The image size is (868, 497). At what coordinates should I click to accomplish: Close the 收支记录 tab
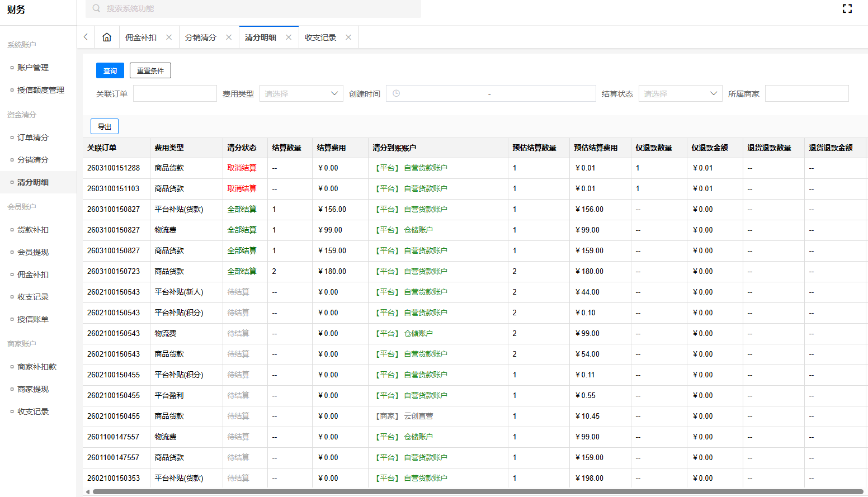348,36
